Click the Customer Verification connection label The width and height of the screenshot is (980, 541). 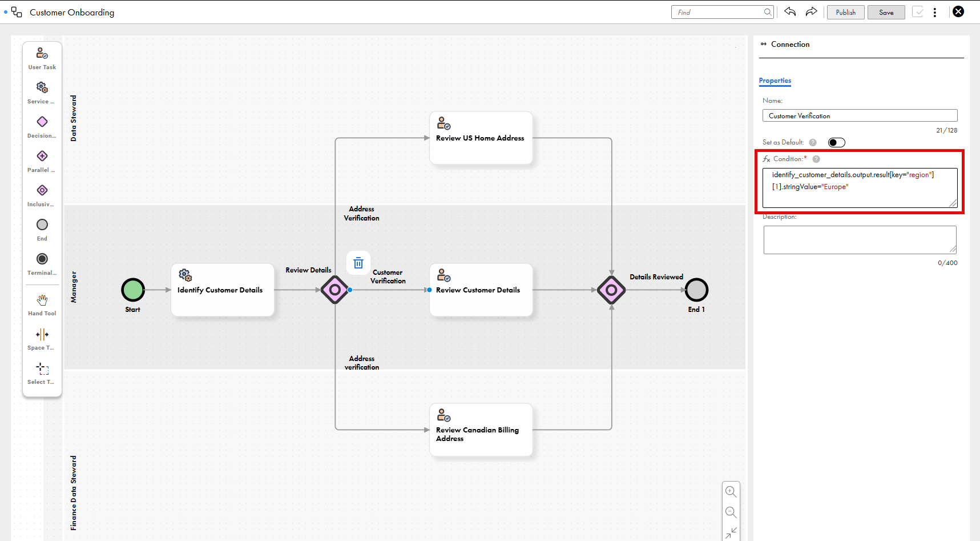[388, 276]
